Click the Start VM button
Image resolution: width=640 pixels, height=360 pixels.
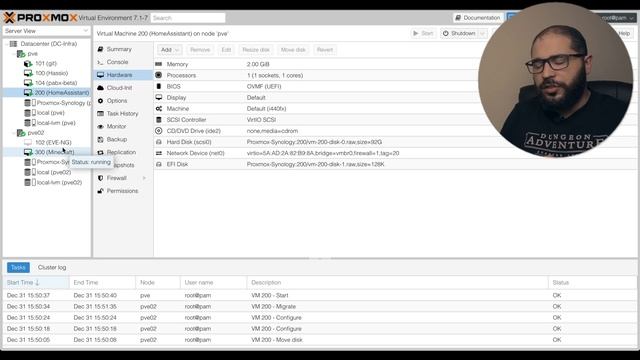(x=423, y=33)
